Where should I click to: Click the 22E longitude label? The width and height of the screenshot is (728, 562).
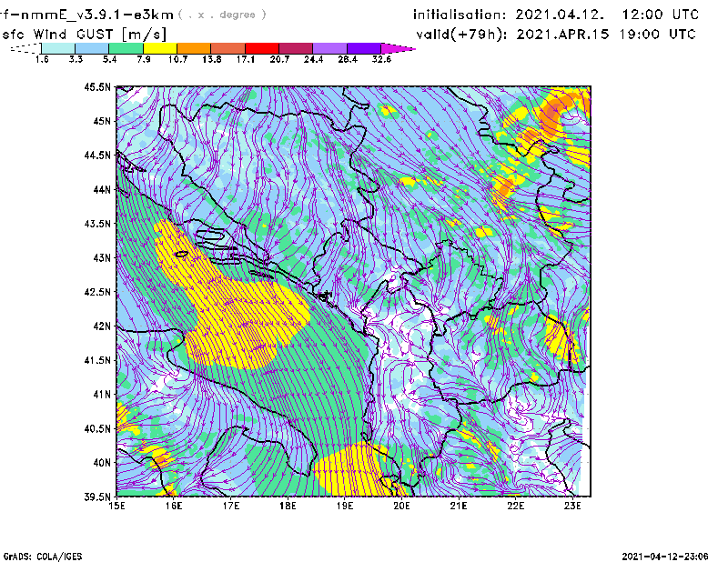point(516,506)
